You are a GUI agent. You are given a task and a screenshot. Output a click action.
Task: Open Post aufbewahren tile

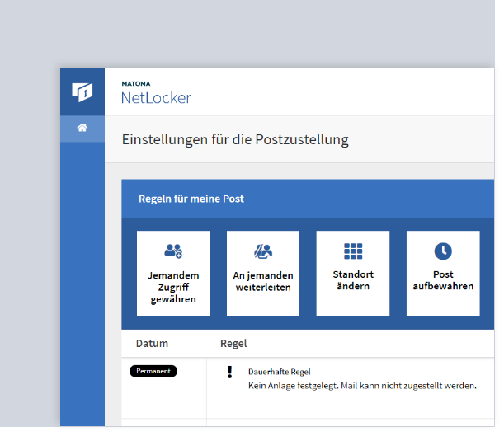[x=443, y=274]
